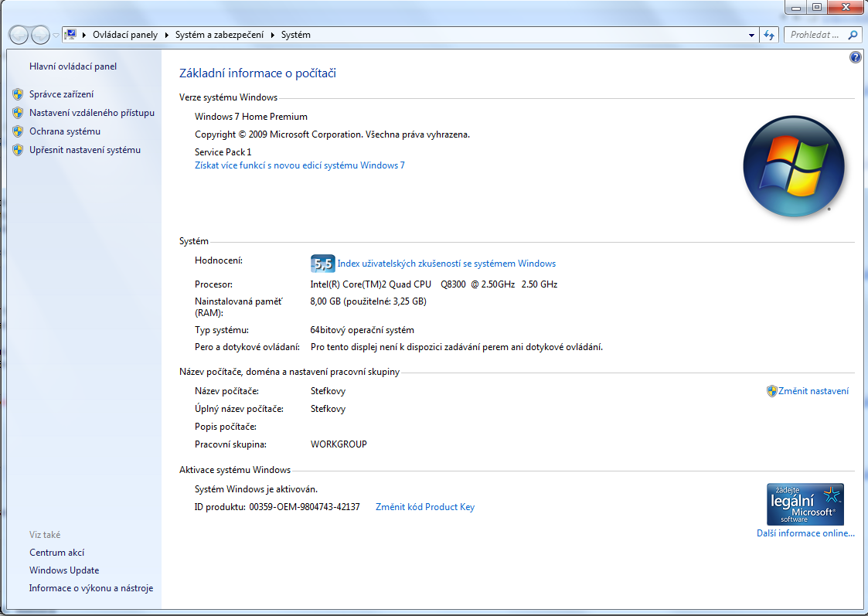Open Help via blue question mark icon
868x616 pixels.
pyautogui.click(x=856, y=57)
